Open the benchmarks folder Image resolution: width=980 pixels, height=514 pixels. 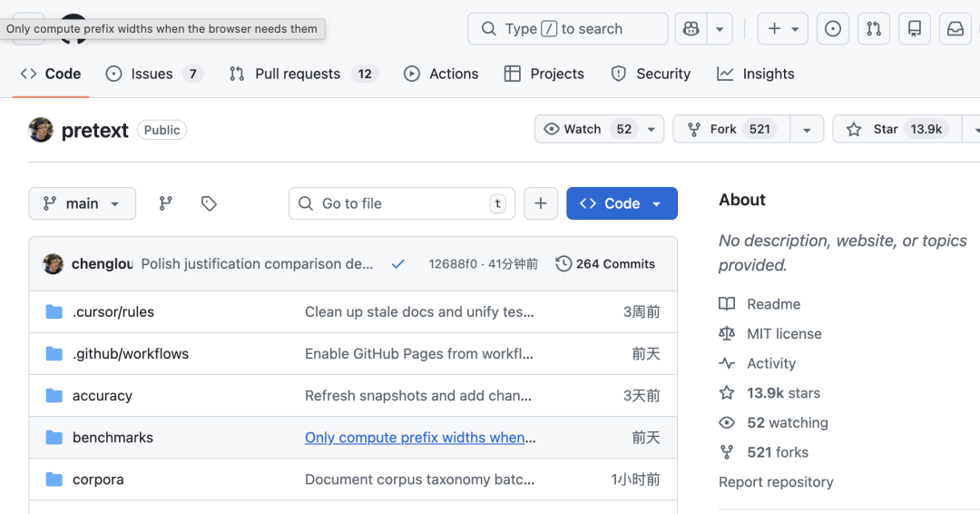(113, 437)
